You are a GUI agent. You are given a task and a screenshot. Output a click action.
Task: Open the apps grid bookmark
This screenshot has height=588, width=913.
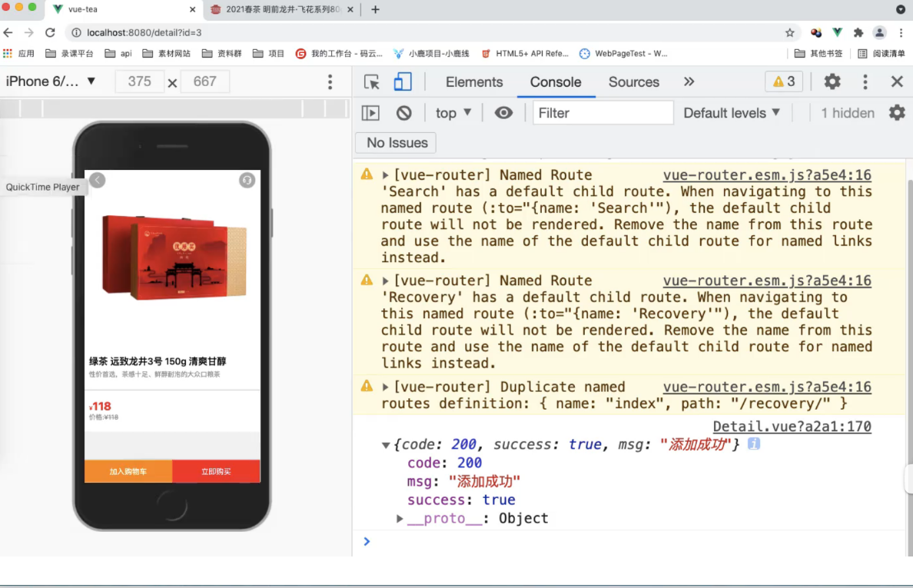click(18, 54)
